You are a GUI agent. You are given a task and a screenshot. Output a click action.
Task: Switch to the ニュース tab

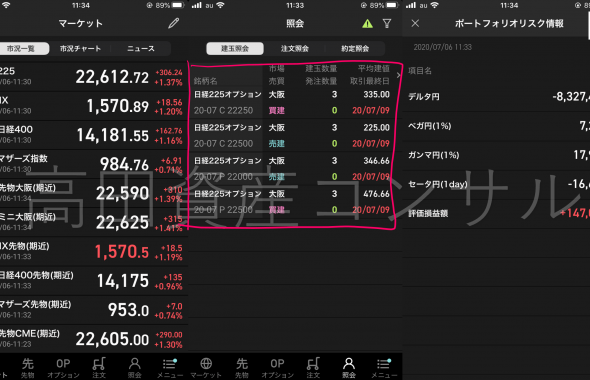click(x=141, y=49)
